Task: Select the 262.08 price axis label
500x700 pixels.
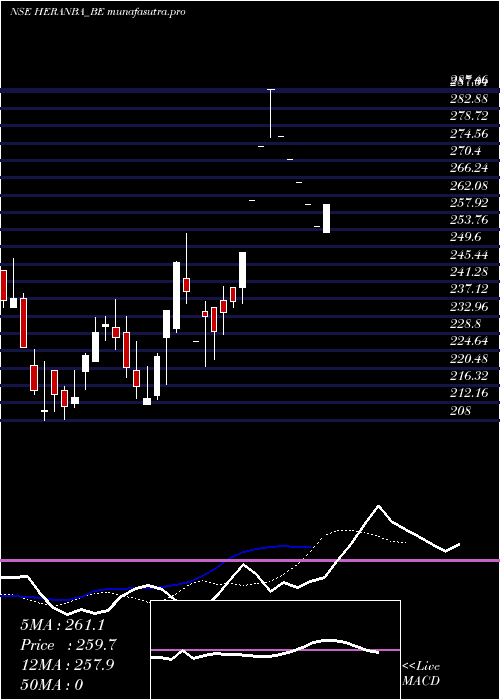Action: [x=469, y=185]
